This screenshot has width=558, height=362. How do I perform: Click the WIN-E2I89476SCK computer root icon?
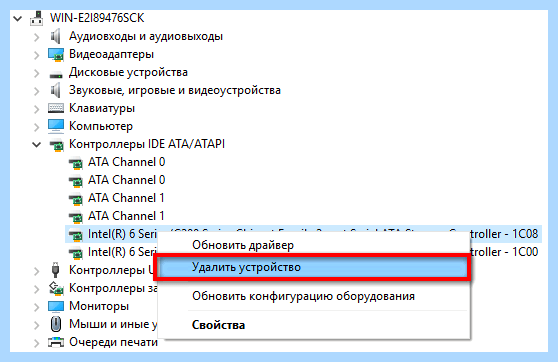point(37,18)
